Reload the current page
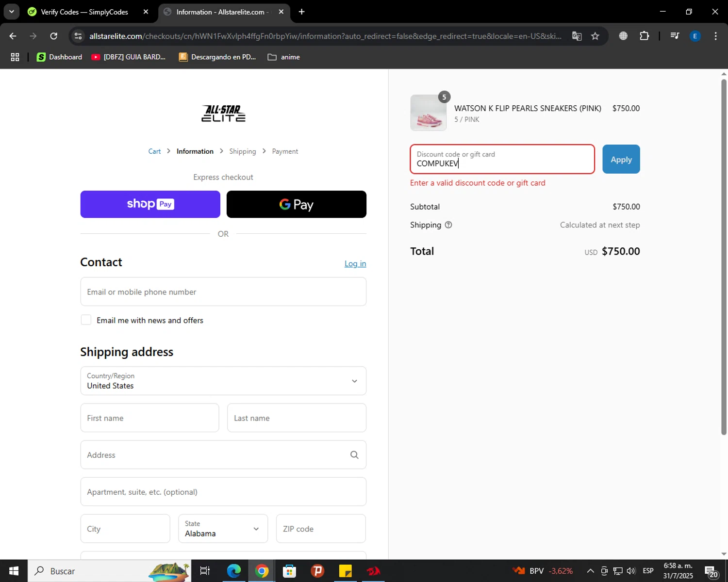This screenshot has width=728, height=582. click(54, 36)
